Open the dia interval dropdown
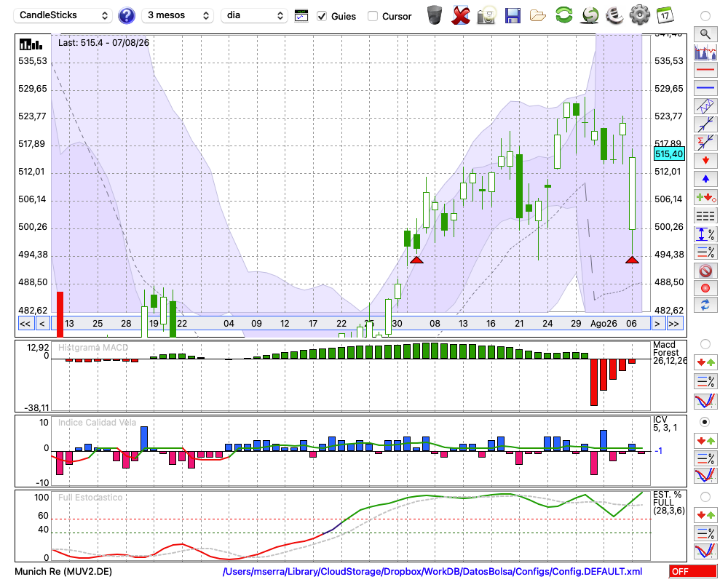The height and width of the screenshot is (582, 728). [x=254, y=15]
